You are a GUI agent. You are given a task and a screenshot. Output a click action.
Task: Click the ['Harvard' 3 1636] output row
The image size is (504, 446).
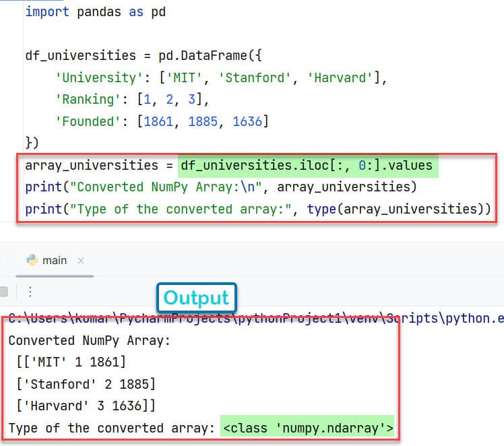86,406
